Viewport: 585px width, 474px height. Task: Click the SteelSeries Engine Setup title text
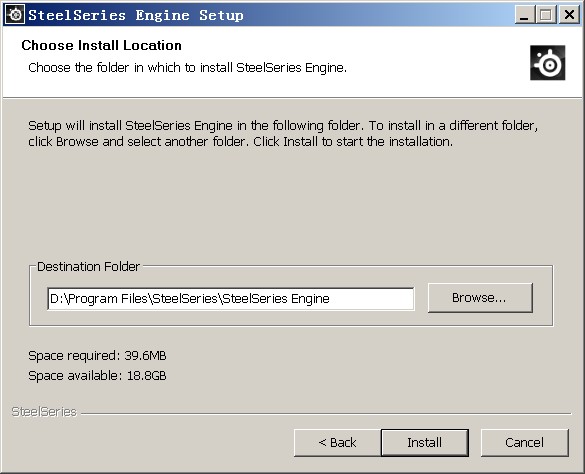[136, 15]
